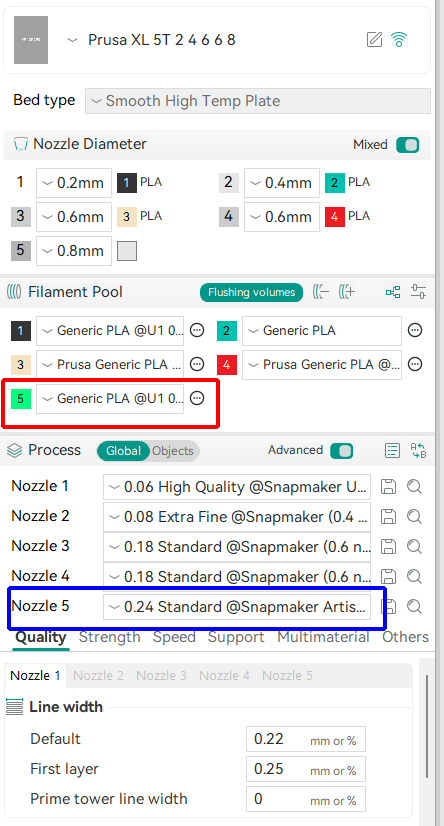Click black color swatch 1 in Filament Pool
The image size is (444, 826).
click(x=21, y=331)
